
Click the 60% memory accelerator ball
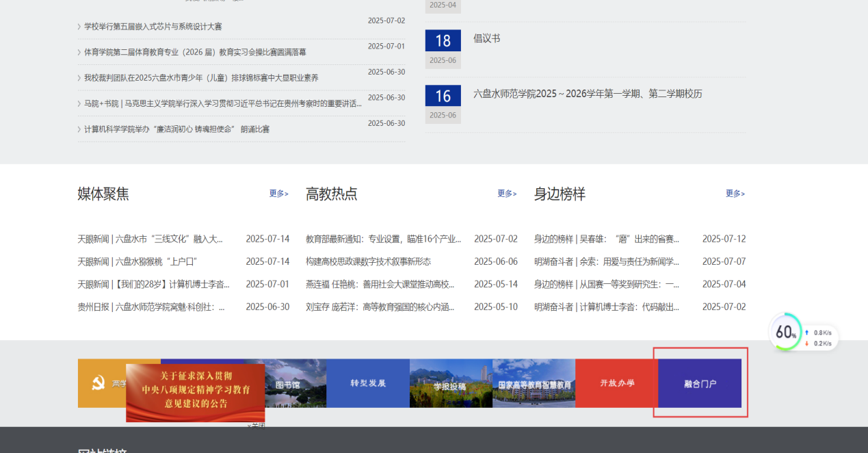pyautogui.click(x=785, y=333)
